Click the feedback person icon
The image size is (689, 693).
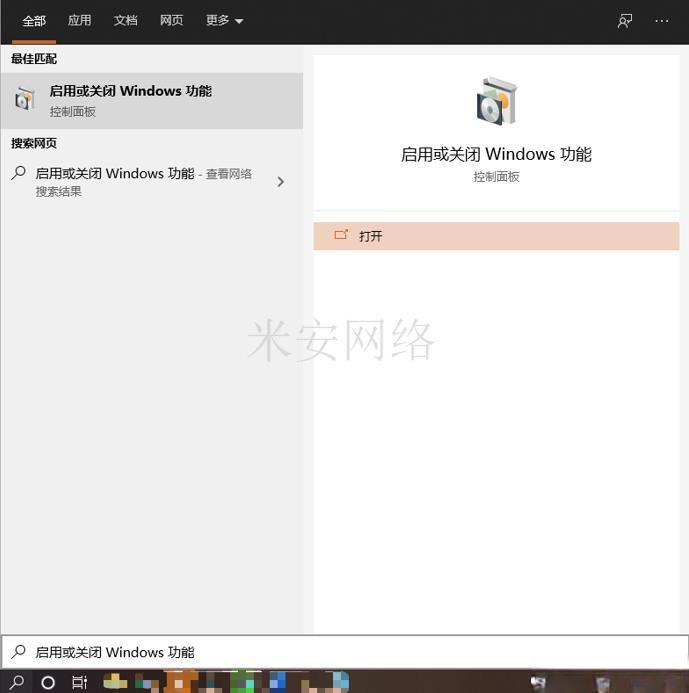click(x=624, y=21)
